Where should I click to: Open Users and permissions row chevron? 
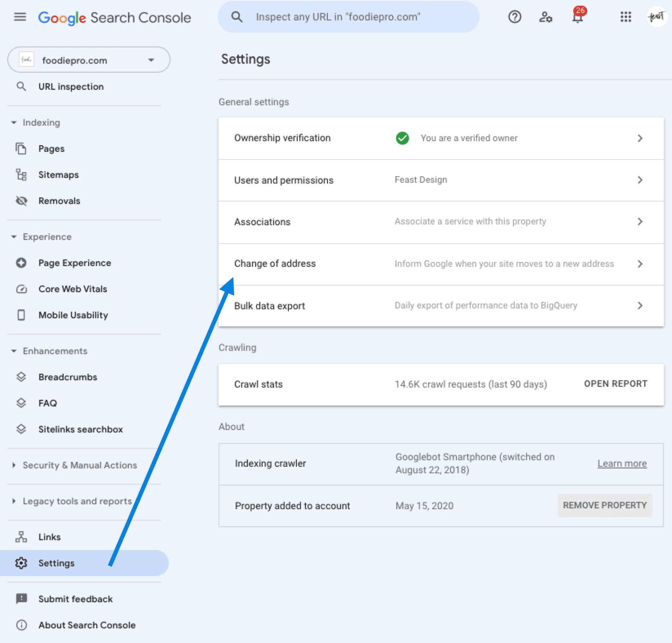click(640, 180)
